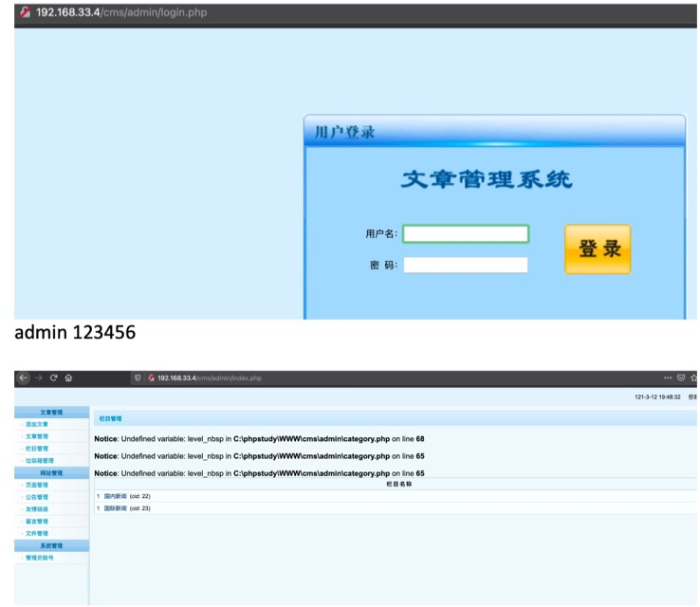The width and height of the screenshot is (700, 607).
Task: Collapse the 系统管理 section header
Action: coord(51,545)
